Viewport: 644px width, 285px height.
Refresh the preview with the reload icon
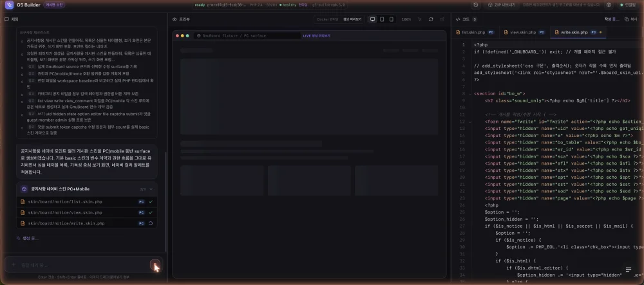pos(431,19)
